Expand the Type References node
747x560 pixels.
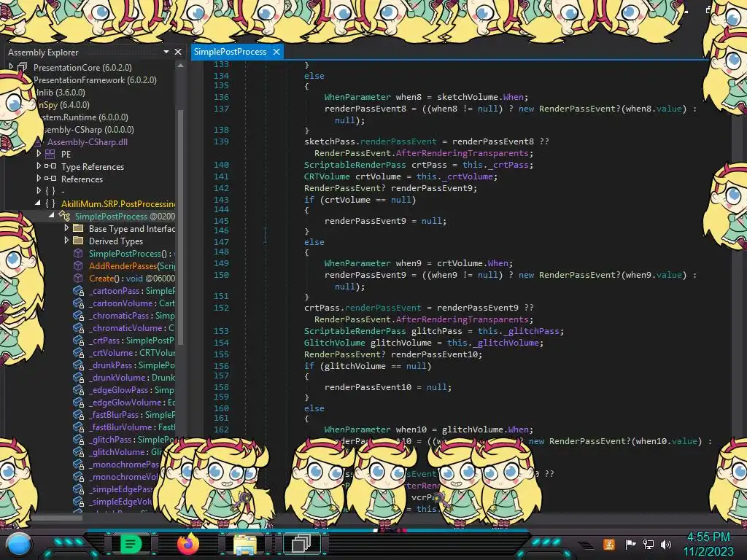pyautogui.click(x=39, y=166)
